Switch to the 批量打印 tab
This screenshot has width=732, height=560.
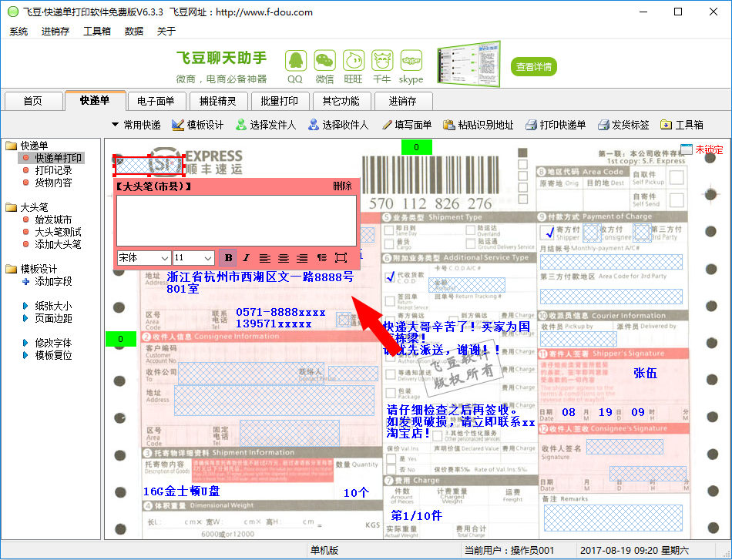coord(279,101)
